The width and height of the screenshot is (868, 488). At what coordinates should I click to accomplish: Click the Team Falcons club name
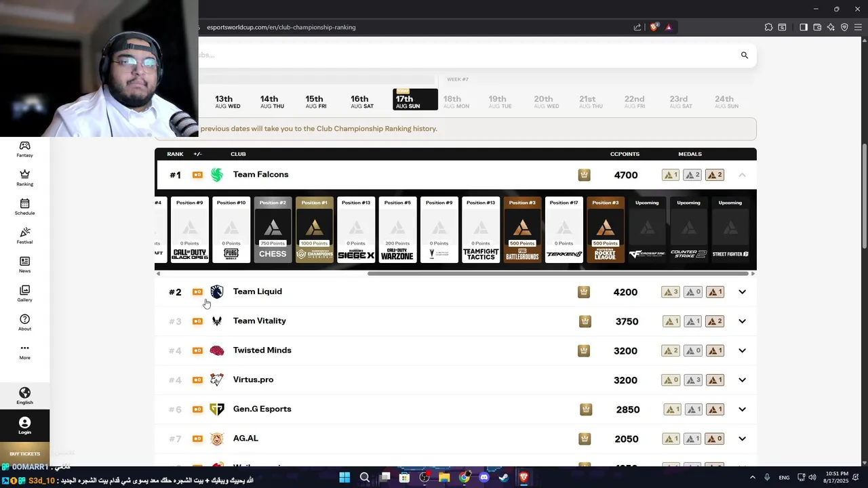click(x=260, y=174)
